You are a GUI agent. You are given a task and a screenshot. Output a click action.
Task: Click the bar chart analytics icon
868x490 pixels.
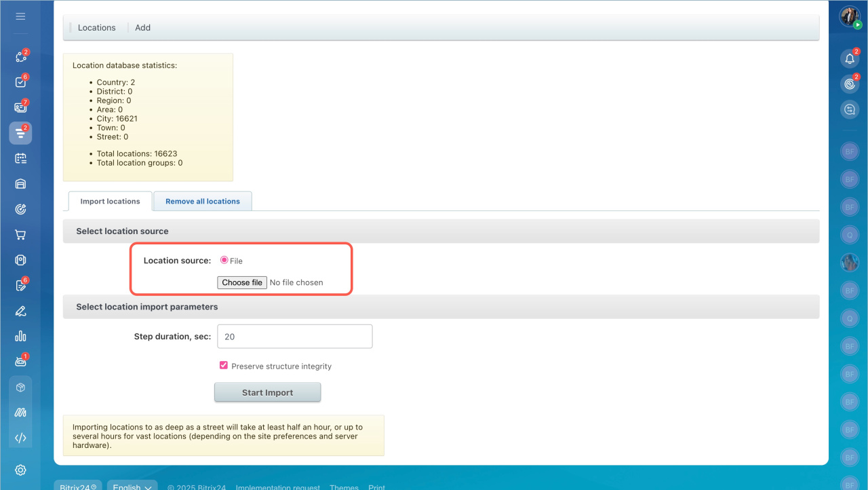tap(20, 336)
